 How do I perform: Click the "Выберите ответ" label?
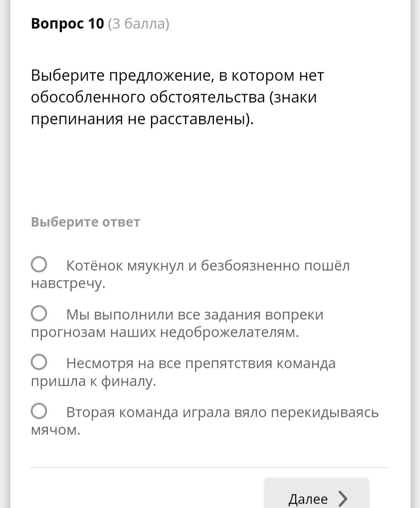(86, 222)
